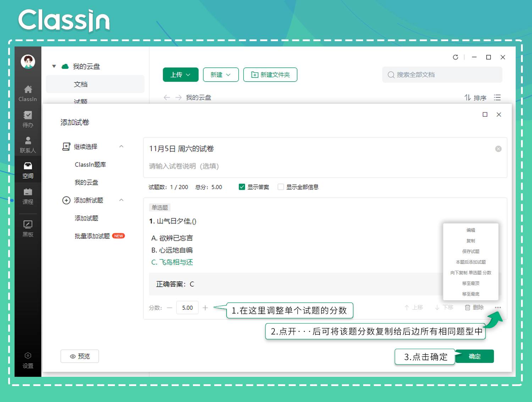The width and height of the screenshot is (532, 402).
Task: Select answer option C. 飞鸟相与还
Action: [x=172, y=262]
